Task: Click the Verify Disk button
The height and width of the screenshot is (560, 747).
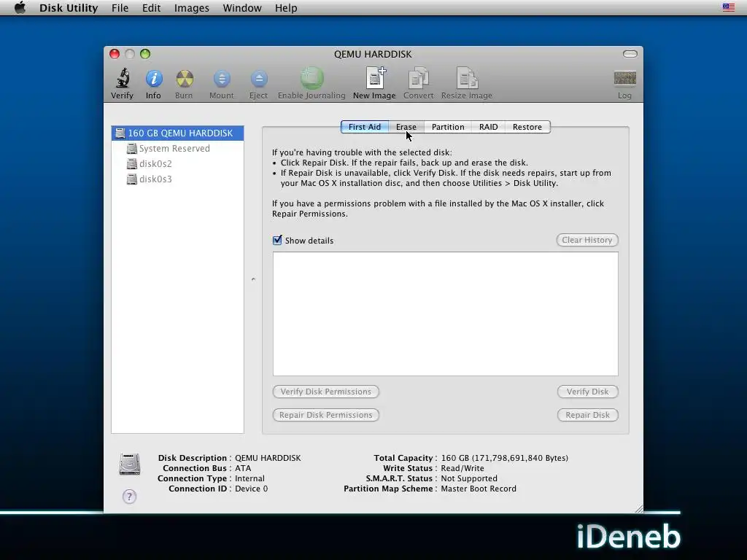Action: (x=587, y=392)
